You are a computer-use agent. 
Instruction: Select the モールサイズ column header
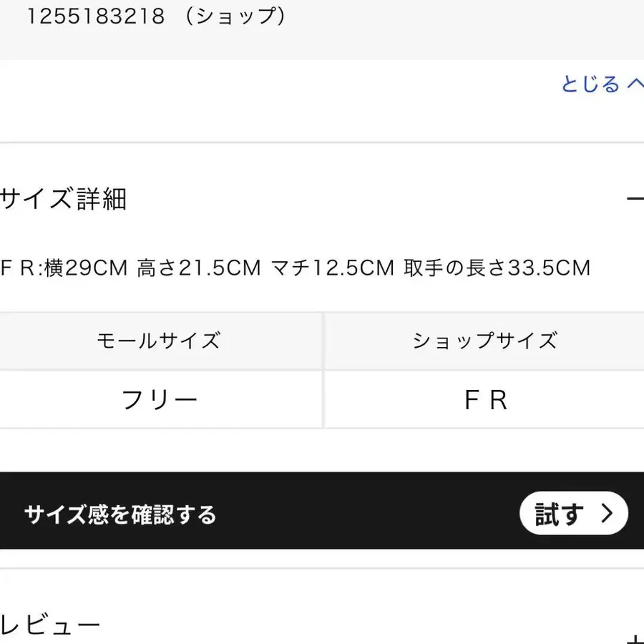pyautogui.click(x=159, y=341)
